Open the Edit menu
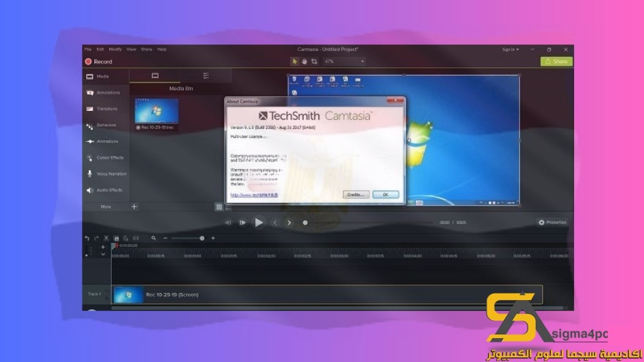Image resolution: width=644 pixels, height=362 pixels. (100, 49)
